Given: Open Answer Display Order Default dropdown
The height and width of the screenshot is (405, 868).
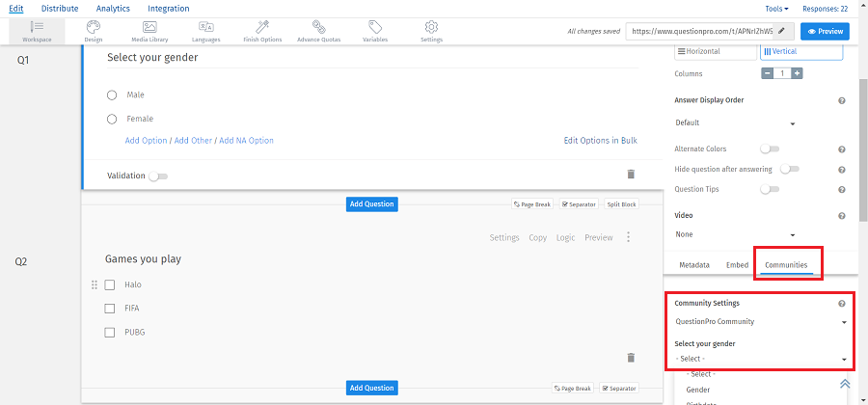Looking at the screenshot, I should point(735,122).
